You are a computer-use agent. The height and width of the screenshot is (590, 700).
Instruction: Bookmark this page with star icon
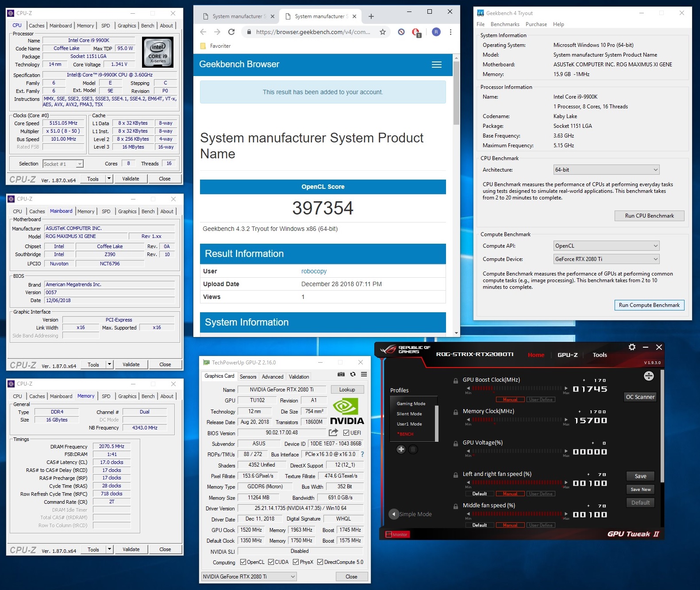click(x=383, y=32)
